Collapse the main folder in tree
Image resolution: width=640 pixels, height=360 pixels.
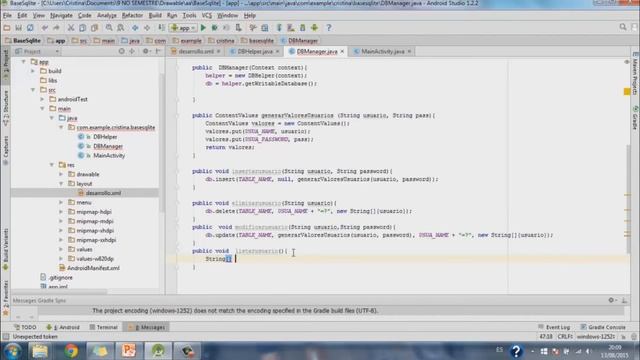coord(42,109)
